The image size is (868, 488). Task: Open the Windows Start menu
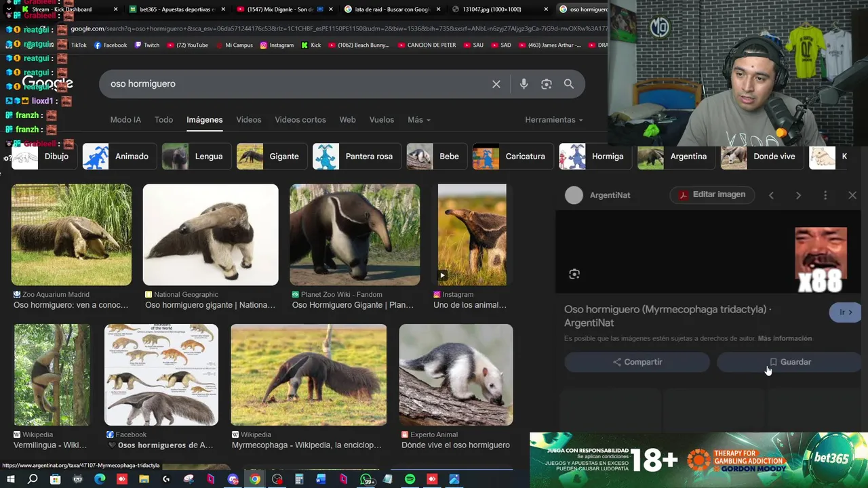10,479
